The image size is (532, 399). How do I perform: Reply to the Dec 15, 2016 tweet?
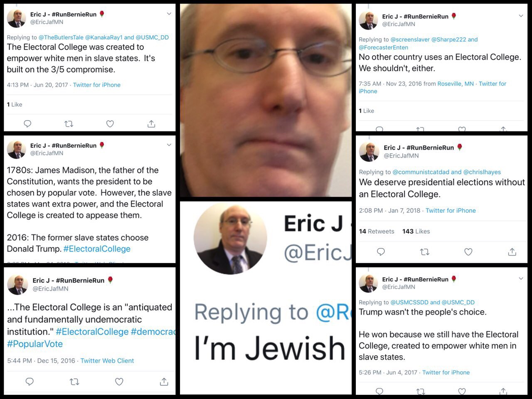[30, 381]
